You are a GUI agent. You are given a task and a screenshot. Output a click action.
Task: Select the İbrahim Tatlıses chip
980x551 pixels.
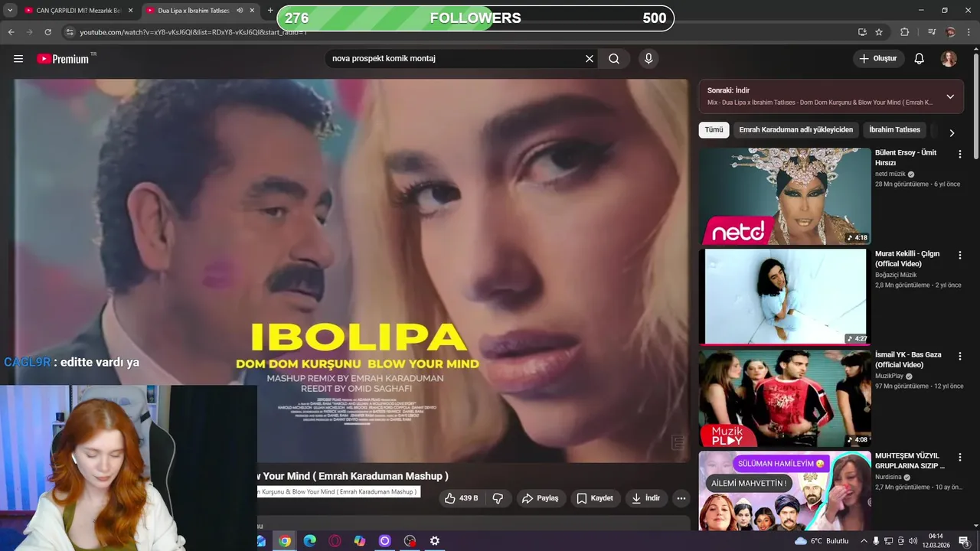[894, 130]
